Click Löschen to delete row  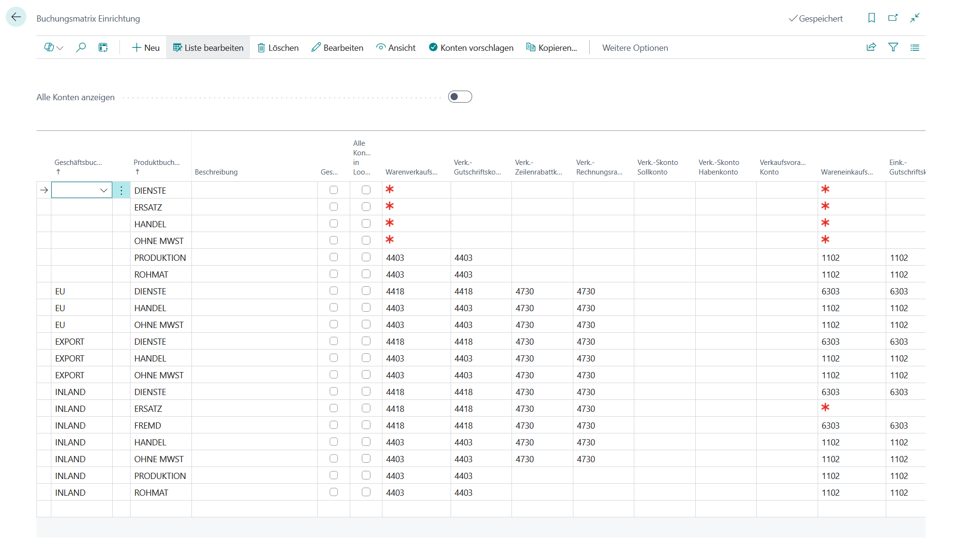coord(278,47)
